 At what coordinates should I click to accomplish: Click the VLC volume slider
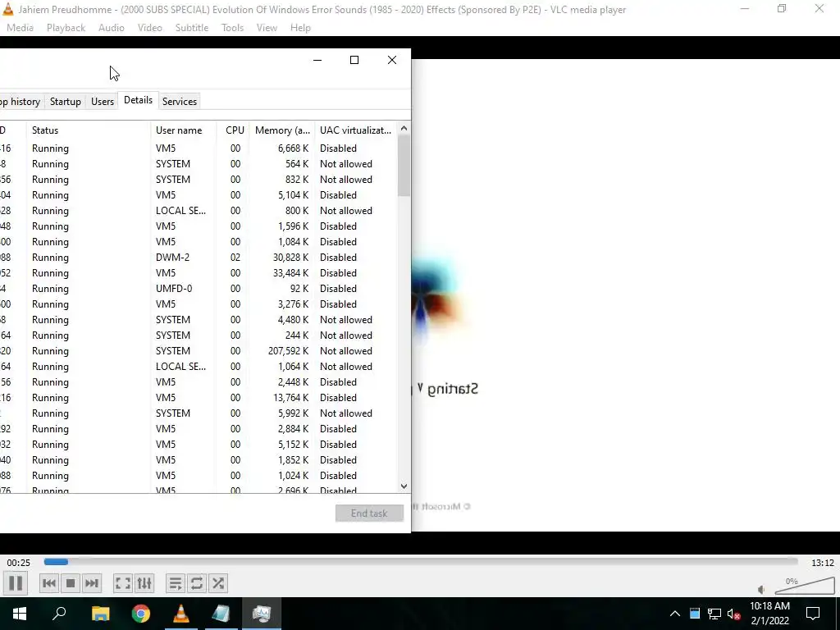pyautogui.click(x=805, y=586)
